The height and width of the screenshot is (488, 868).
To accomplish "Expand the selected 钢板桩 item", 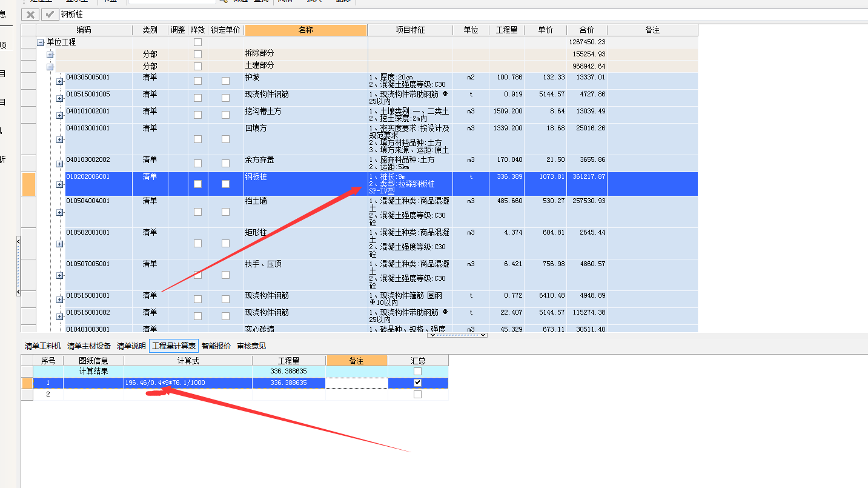I will pos(60,184).
